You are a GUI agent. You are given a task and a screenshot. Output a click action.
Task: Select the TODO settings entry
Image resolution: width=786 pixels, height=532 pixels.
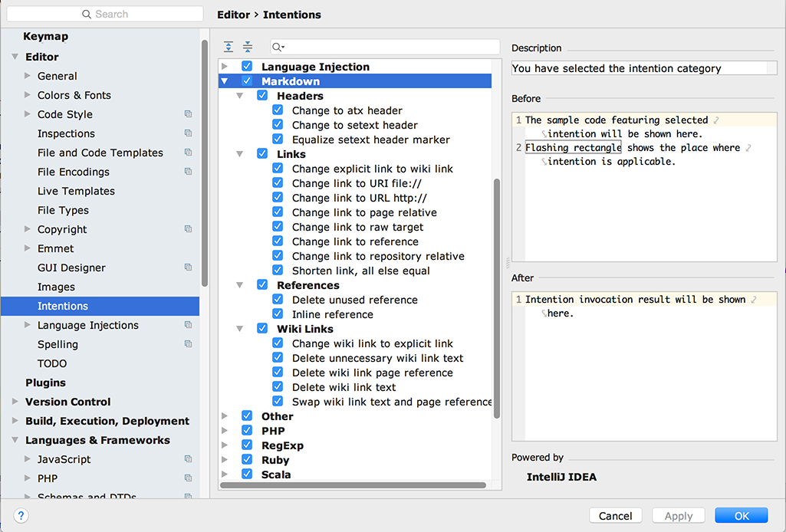point(52,363)
